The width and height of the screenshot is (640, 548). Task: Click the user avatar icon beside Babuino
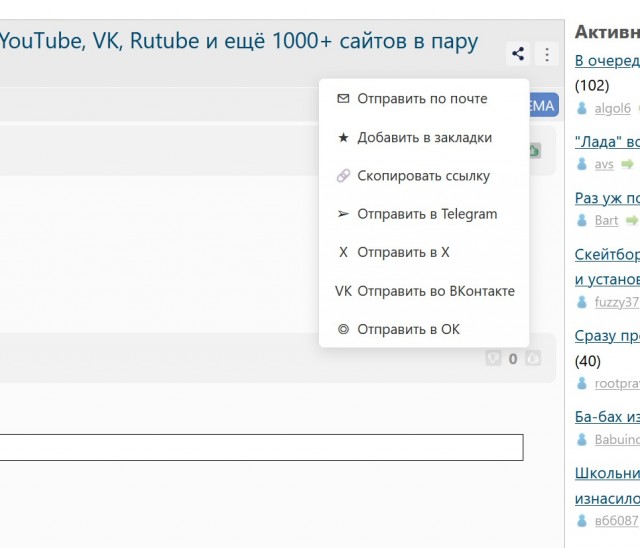pyautogui.click(x=582, y=439)
